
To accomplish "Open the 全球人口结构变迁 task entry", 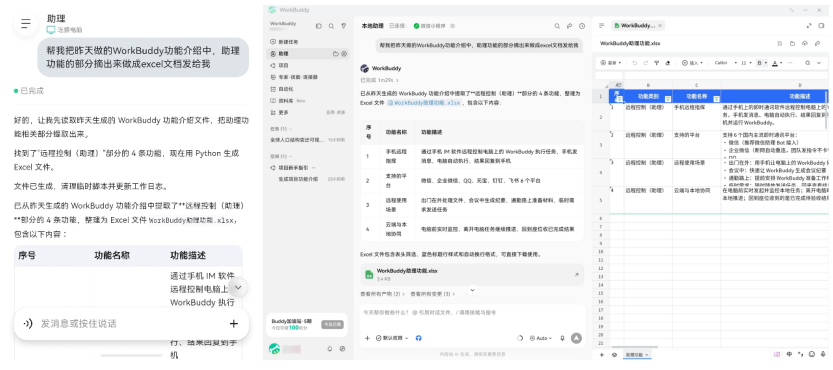I will point(308,139).
